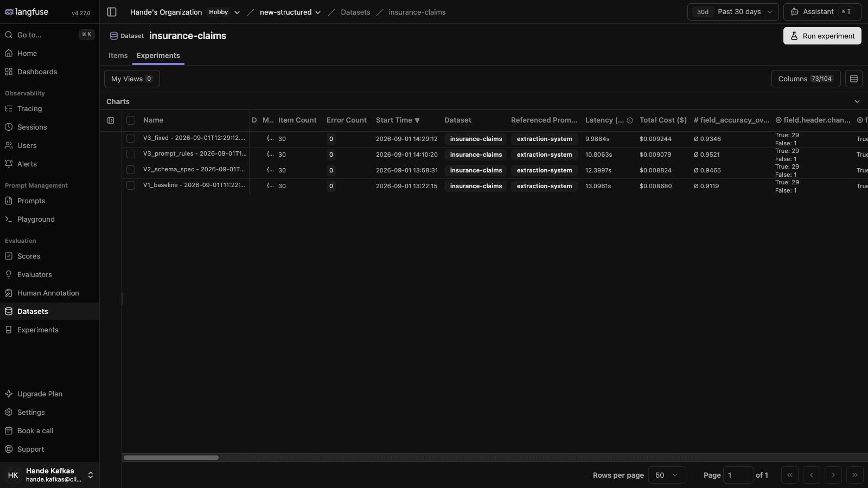Open Prompts under Prompt Management

coord(49,201)
